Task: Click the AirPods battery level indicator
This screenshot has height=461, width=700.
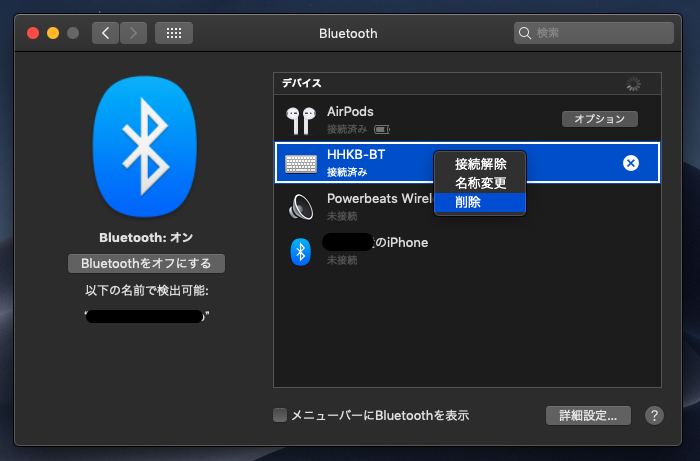Action: click(382, 129)
